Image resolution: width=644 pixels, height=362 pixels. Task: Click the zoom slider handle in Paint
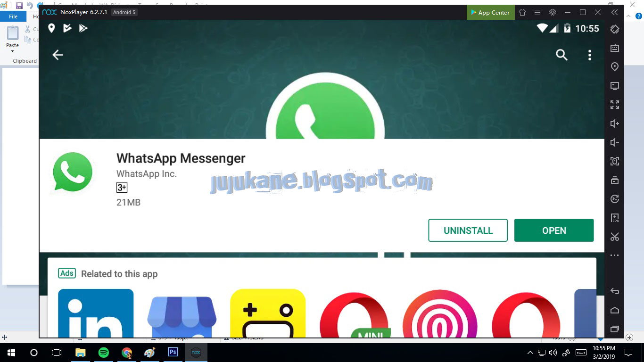[x=601, y=338]
